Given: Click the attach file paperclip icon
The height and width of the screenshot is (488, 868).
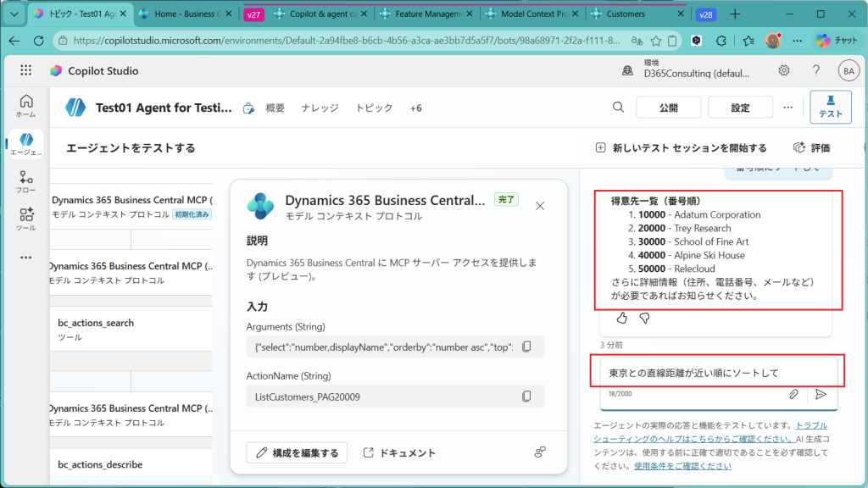Looking at the screenshot, I should [x=793, y=394].
